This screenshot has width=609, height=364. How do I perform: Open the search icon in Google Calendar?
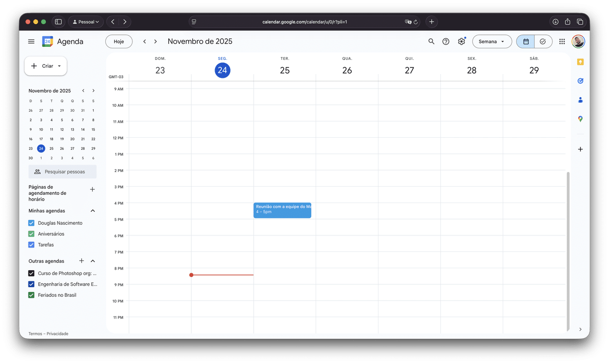tap(431, 42)
